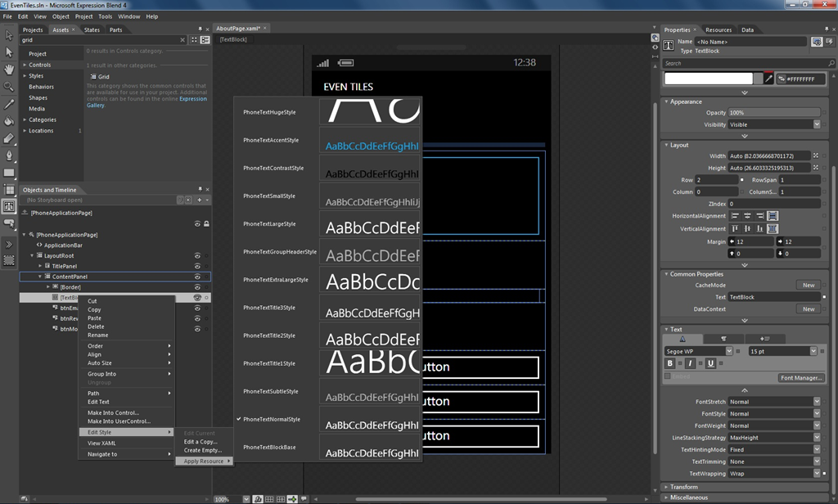This screenshot has width=838, height=504.
Task: Select the Pan hand tool
Action: 9,69
